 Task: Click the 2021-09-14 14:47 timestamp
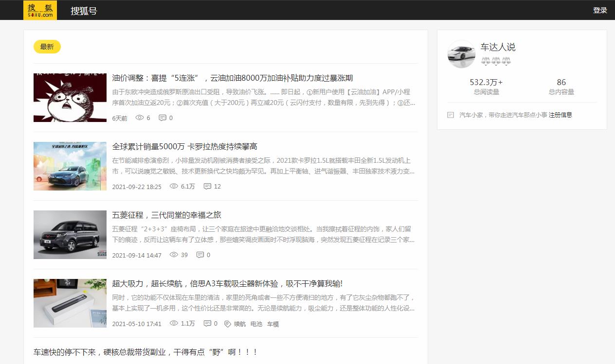[137, 255]
